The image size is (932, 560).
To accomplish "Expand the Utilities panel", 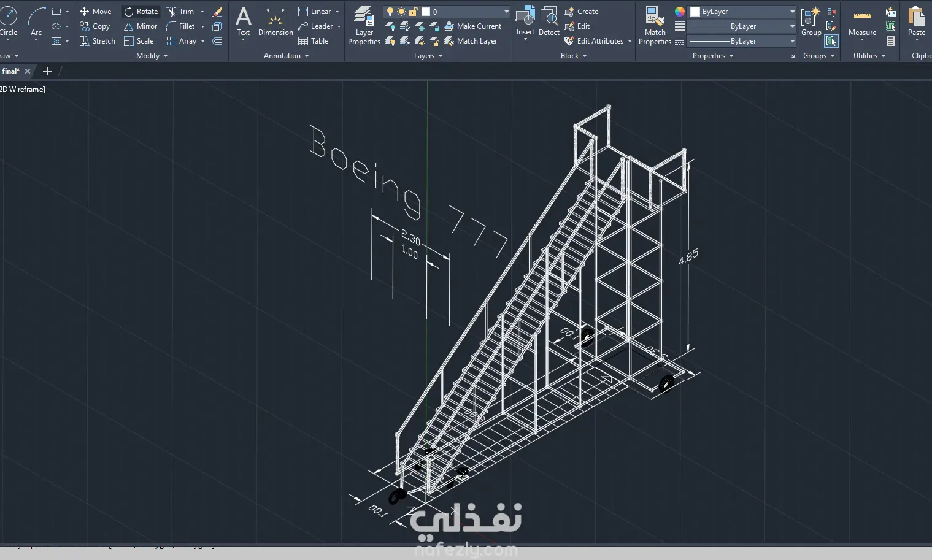I will click(869, 56).
